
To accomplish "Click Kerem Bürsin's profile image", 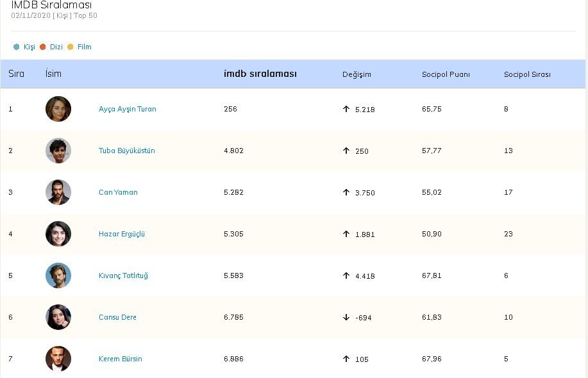I will coord(58,359).
